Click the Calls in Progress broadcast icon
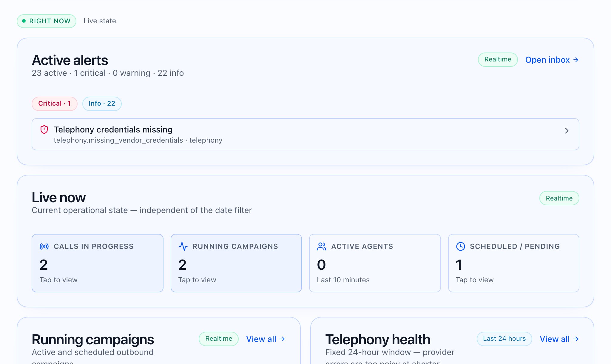 44,246
